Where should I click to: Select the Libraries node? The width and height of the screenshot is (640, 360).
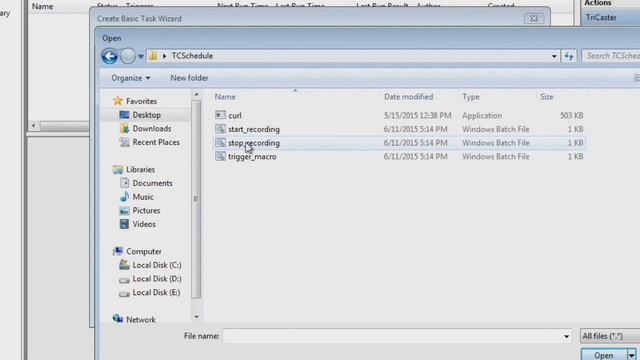click(x=140, y=169)
